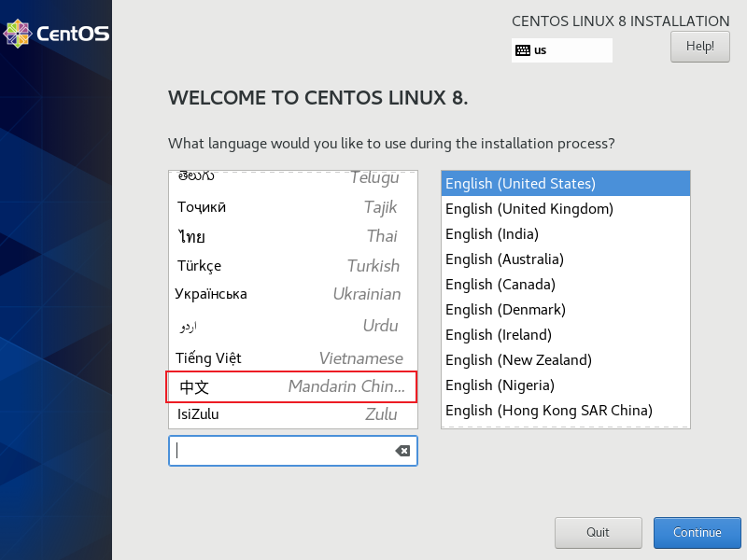Choose Zulu from the language list
Viewport: 747px width, 560px height.
pos(291,413)
